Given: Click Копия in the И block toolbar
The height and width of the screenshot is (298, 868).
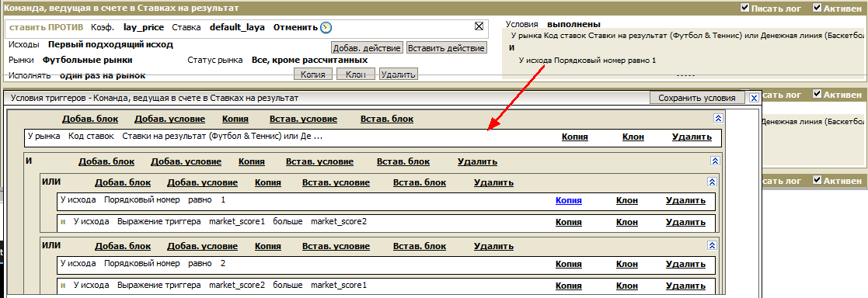Looking at the screenshot, I should click(251, 161).
